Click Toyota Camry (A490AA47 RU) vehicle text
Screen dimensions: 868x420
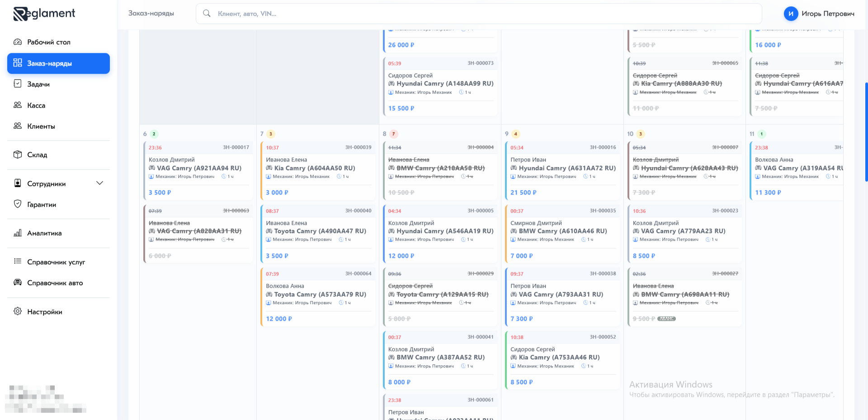click(x=320, y=231)
